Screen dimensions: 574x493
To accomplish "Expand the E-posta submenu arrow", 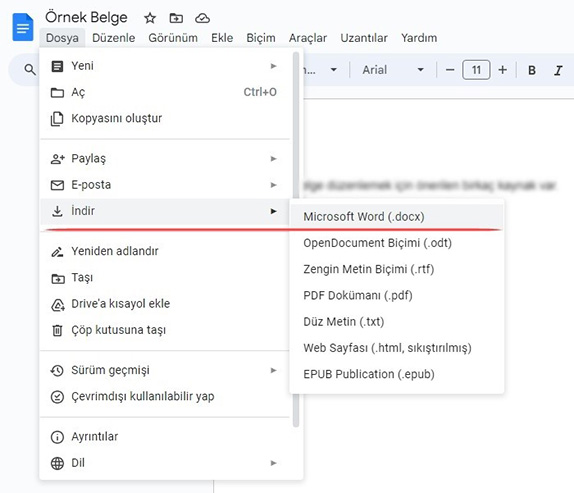I will click(x=273, y=185).
